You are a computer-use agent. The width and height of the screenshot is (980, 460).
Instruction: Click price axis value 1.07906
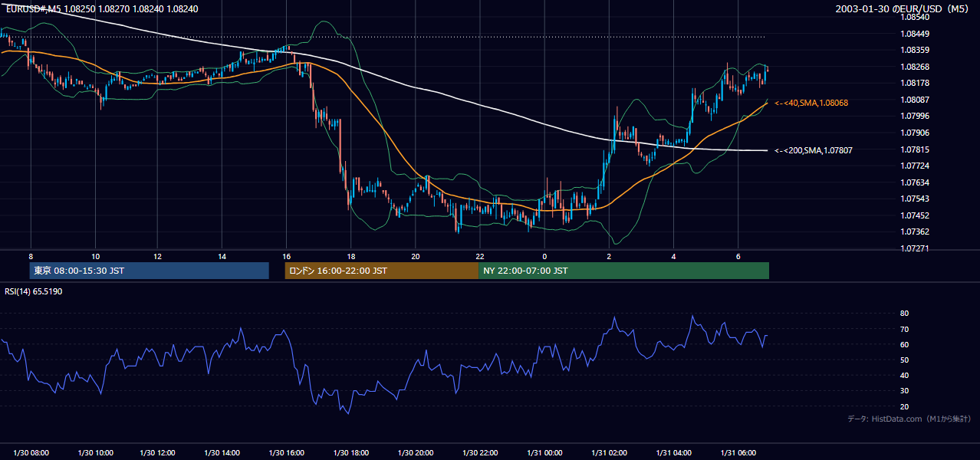click(916, 133)
